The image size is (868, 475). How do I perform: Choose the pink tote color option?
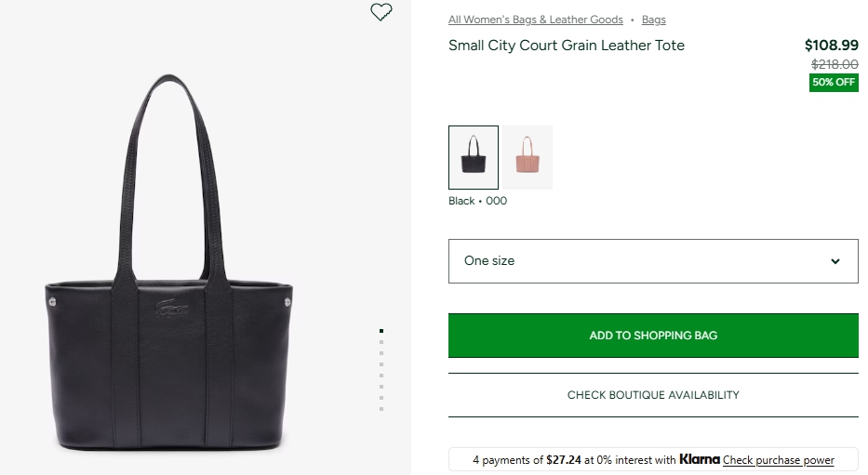point(527,157)
